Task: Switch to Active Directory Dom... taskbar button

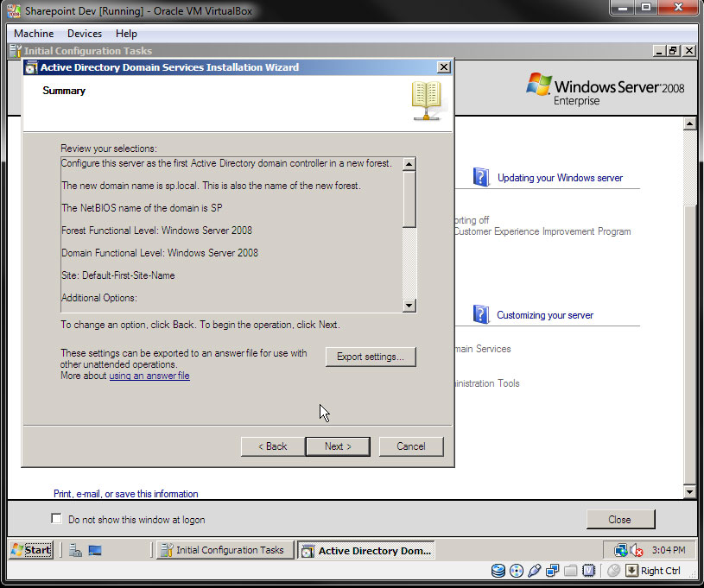Action: [366, 550]
